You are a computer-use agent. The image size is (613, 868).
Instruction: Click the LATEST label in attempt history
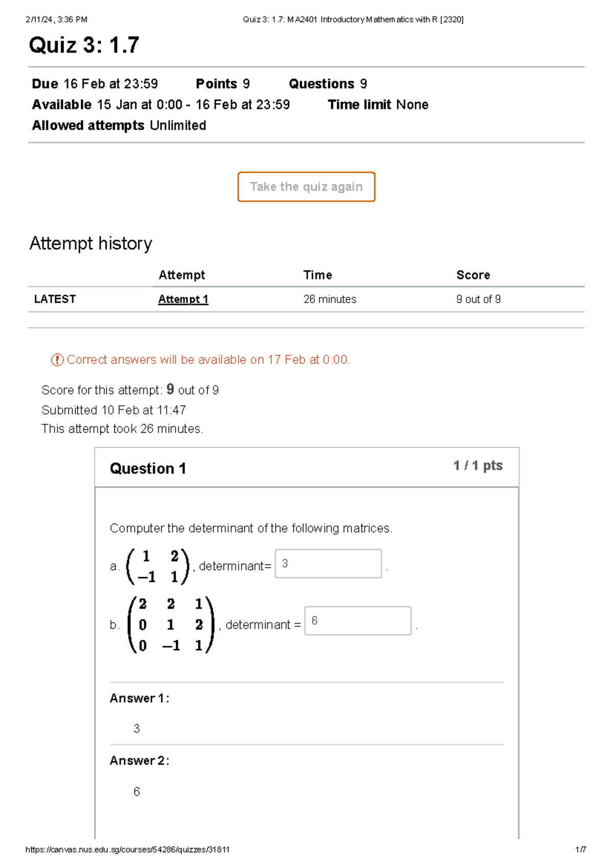coord(55,299)
